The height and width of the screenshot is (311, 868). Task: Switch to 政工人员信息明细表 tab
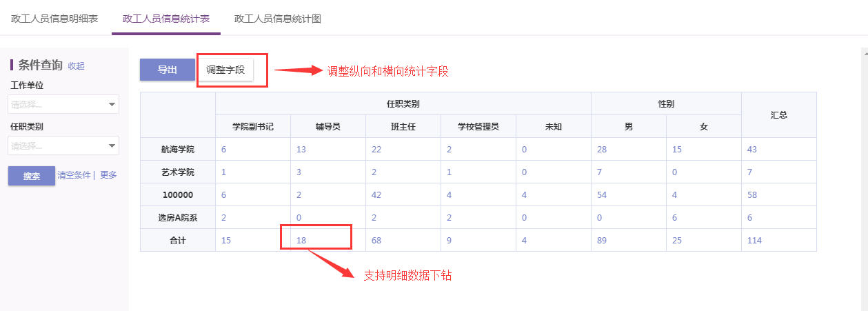coord(54,19)
